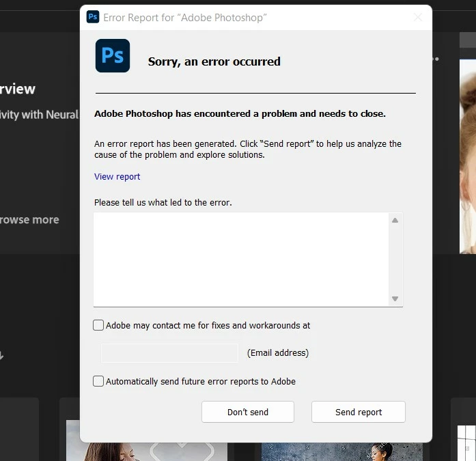Image resolution: width=476 pixels, height=461 pixels.
Task: Click the Send report button
Action: 359,412
